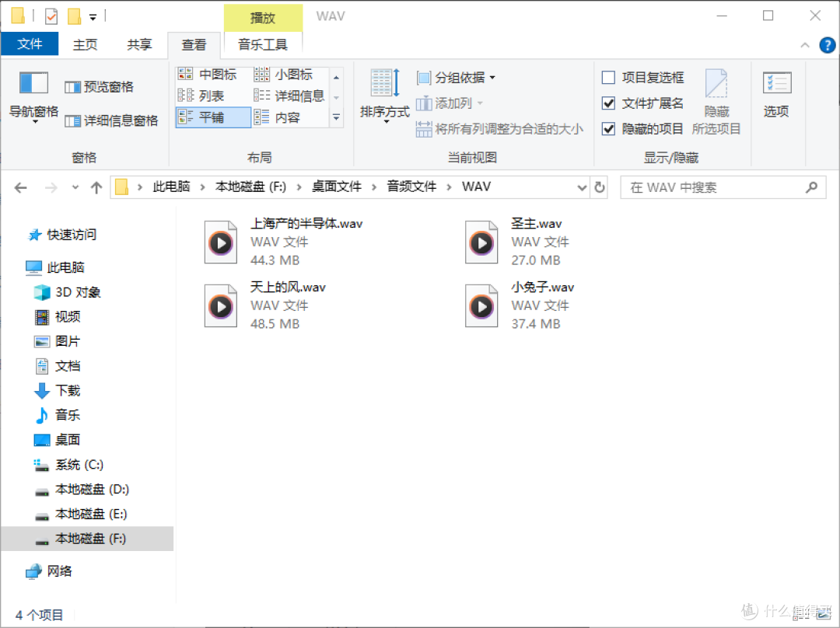
Task: Toggle the Details pane (详细信息窗格)
Action: pos(111,121)
